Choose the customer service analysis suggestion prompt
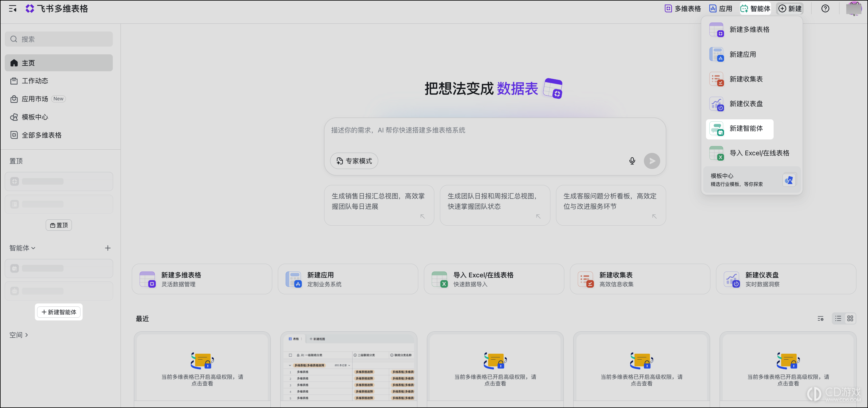This screenshot has height=408, width=868. tap(611, 205)
